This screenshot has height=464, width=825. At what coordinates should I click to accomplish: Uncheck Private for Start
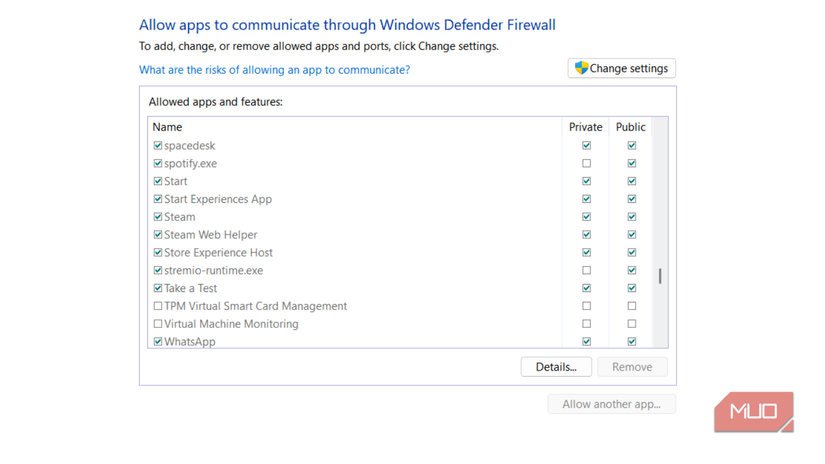(x=586, y=181)
